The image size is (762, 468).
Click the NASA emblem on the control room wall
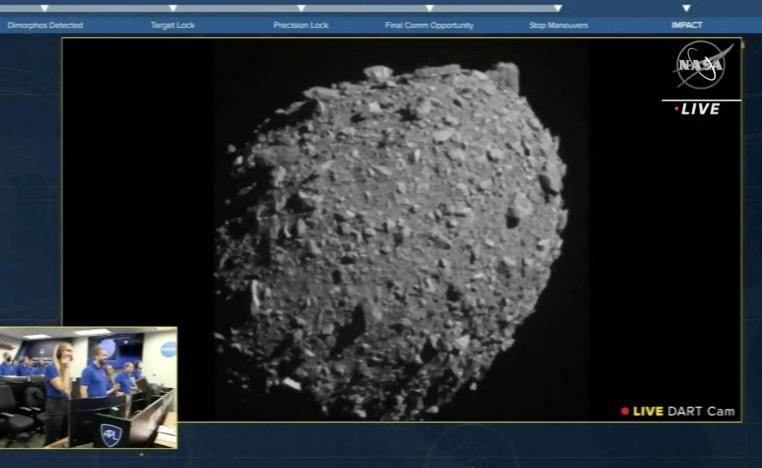coord(167,349)
